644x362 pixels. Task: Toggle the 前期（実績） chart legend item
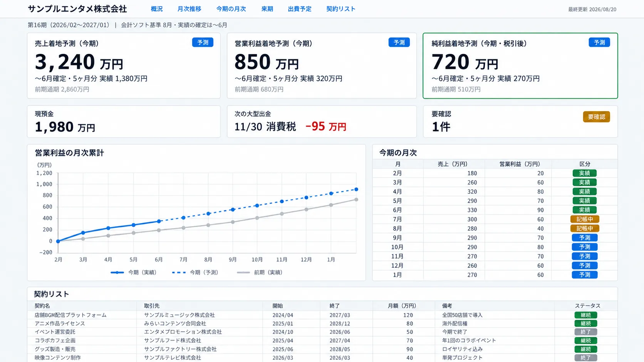coord(260,272)
